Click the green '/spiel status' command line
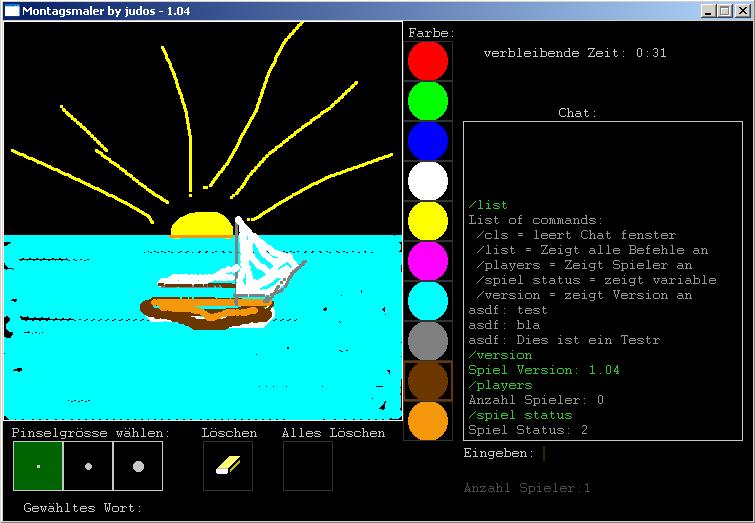Screen dimensions: 755x523 click(x=520, y=415)
